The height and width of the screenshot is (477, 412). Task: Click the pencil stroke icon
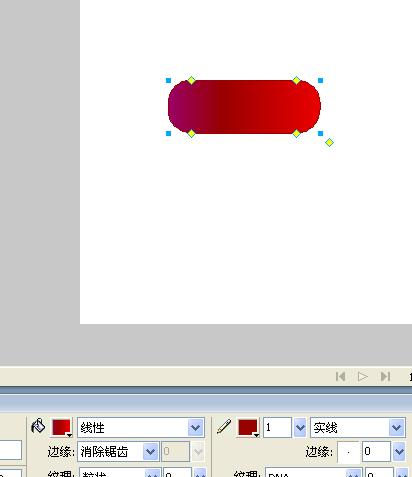[224, 427]
